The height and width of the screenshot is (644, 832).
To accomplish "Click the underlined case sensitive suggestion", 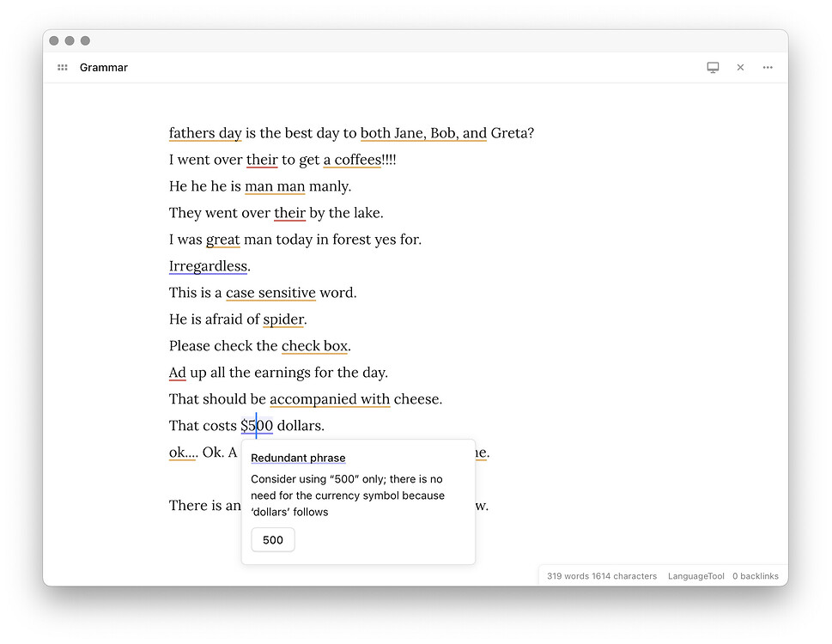I will click(270, 293).
